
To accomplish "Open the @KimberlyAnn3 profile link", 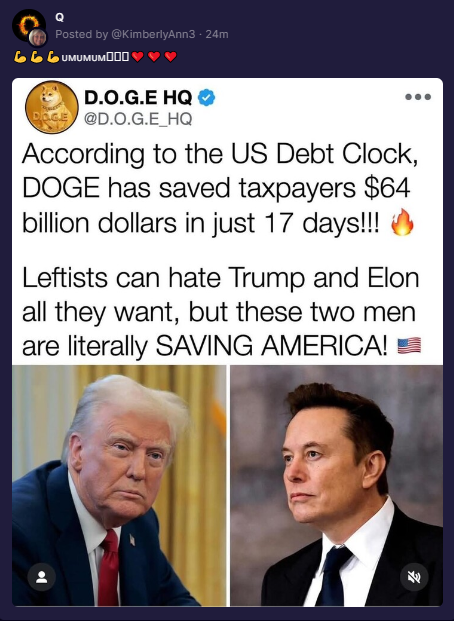I will tap(154, 34).
